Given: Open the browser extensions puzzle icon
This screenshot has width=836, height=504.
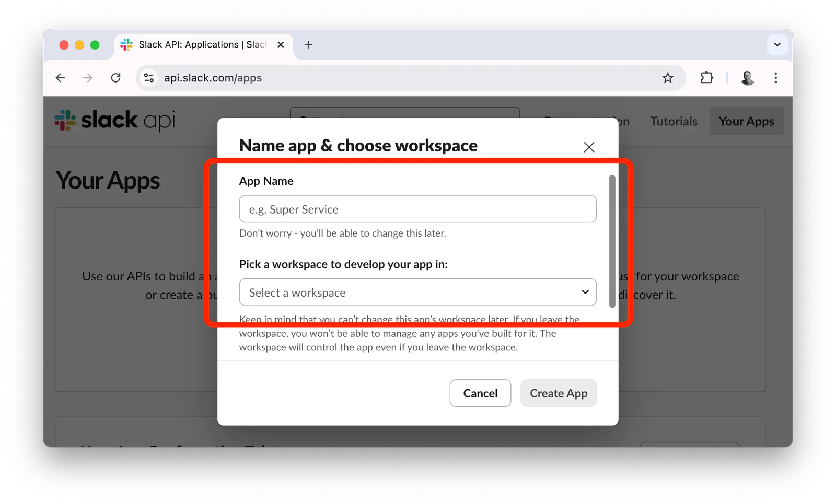Looking at the screenshot, I should click(x=706, y=78).
